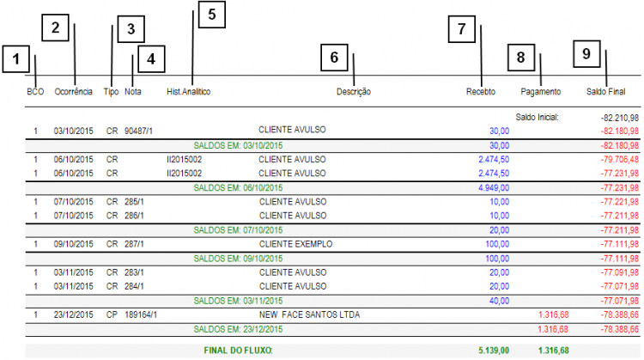Click nota number 90487/1
The image size is (644, 360).
(138, 131)
